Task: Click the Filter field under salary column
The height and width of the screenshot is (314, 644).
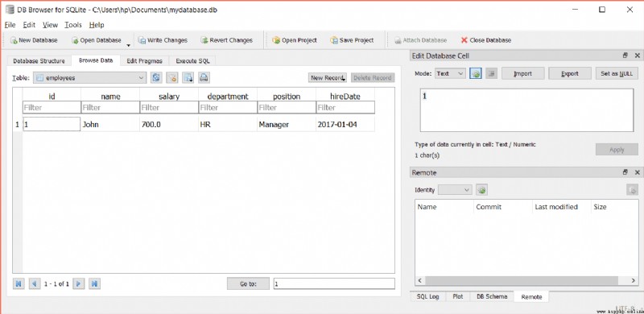Action: (169, 108)
